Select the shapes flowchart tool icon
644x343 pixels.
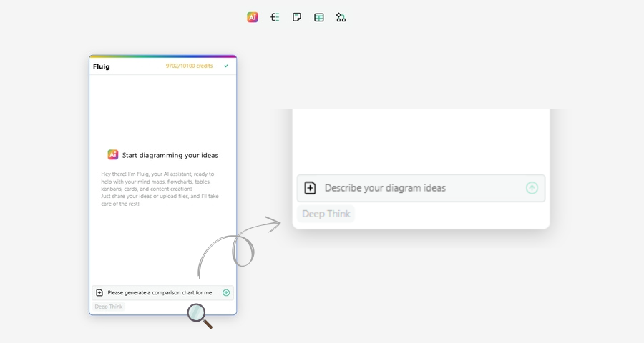point(341,17)
